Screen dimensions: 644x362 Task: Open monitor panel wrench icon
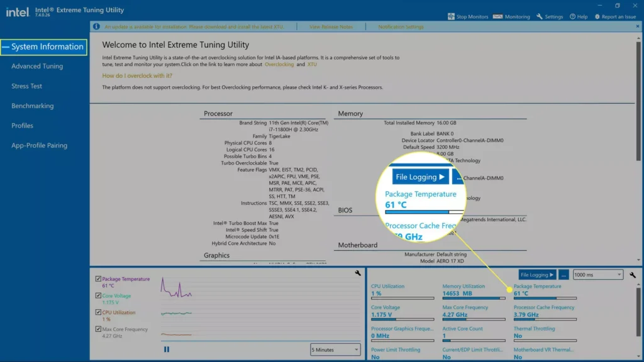633,275
